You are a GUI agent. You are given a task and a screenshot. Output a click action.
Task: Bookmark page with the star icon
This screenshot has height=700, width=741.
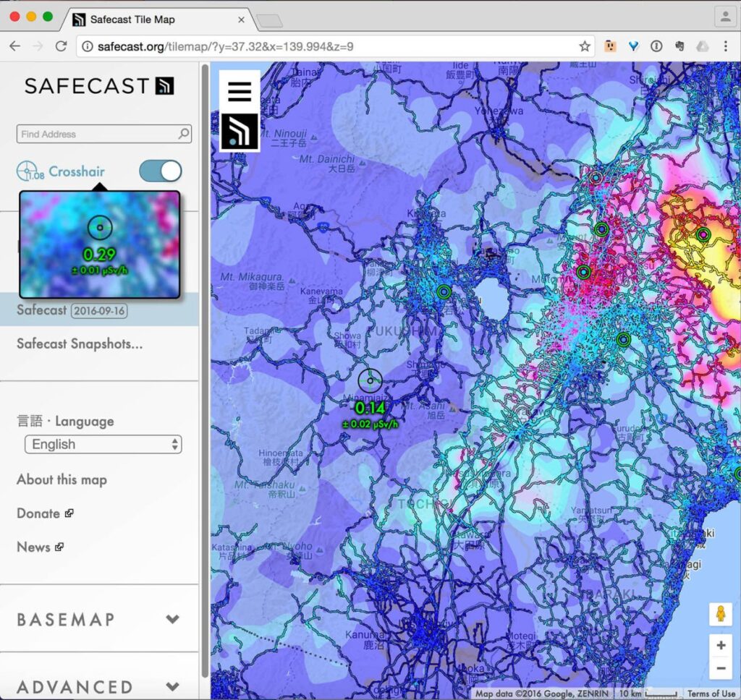pos(585,46)
